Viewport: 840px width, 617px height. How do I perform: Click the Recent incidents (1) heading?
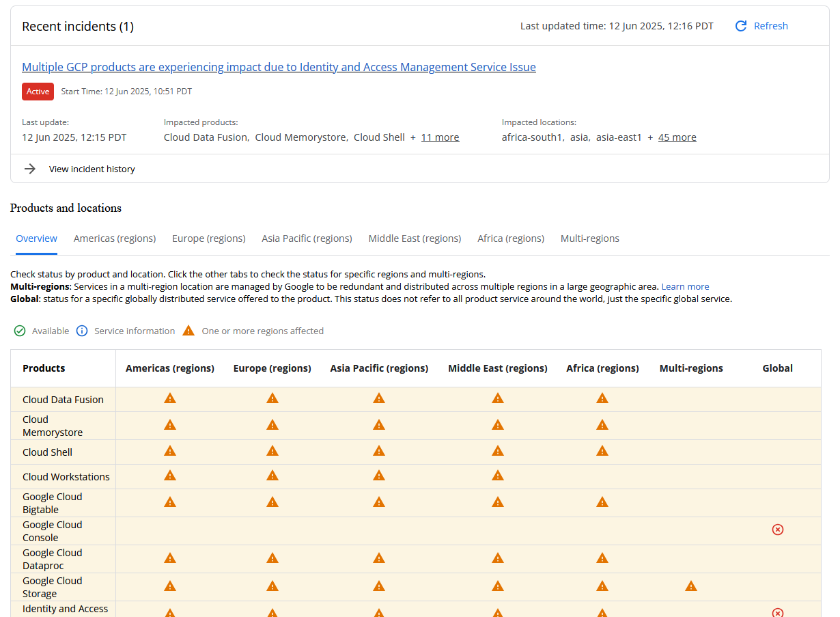pyautogui.click(x=78, y=27)
